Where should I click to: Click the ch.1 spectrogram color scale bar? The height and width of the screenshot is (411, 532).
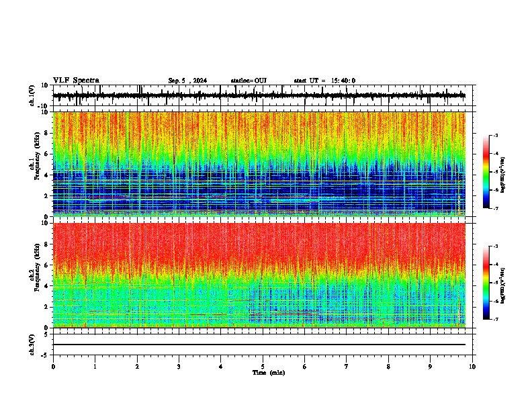(486, 171)
